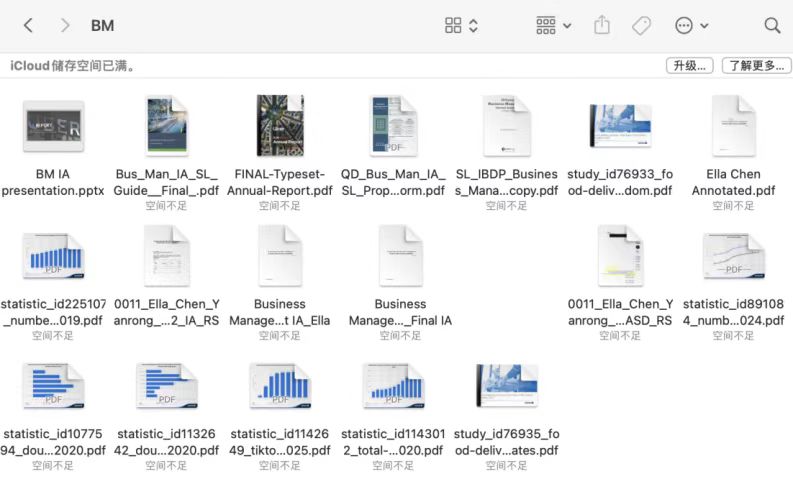The height and width of the screenshot is (488, 793).
Task: Select the QD_Bus_Man_IA_SL_Prop form PDF
Action: pyautogui.click(x=393, y=126)
